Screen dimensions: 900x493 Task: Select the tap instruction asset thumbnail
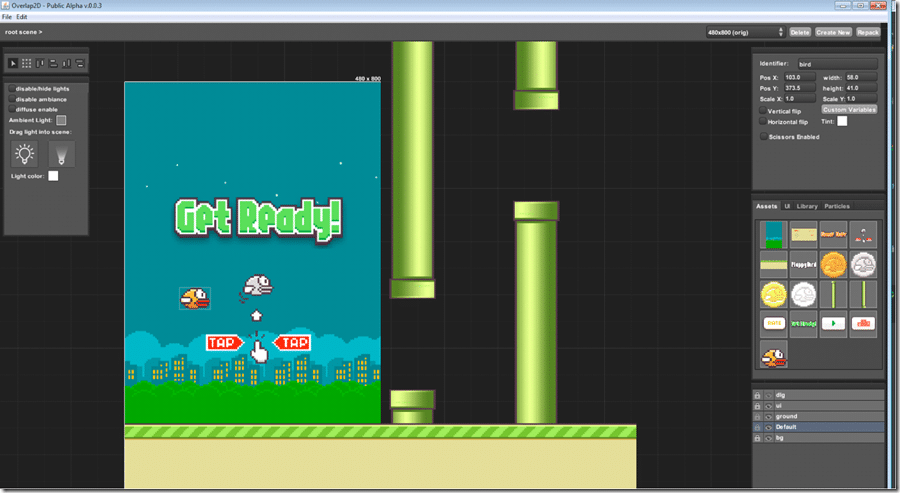pos(863,235)
